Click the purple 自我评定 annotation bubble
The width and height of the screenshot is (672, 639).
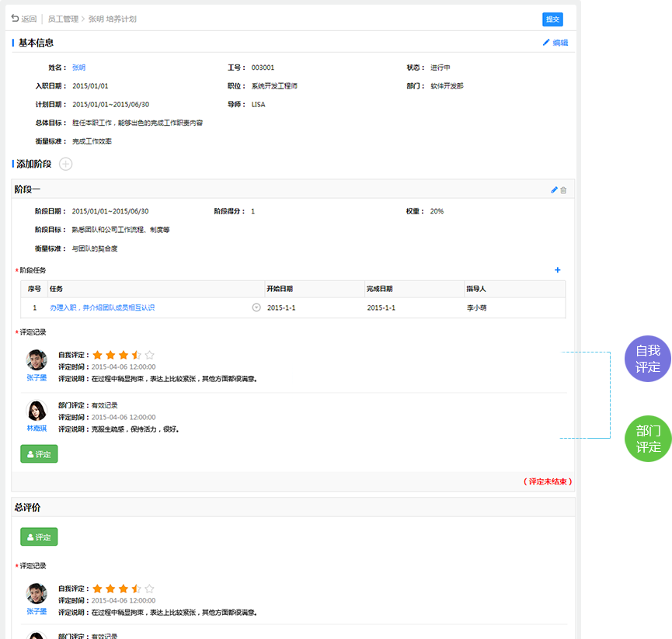(647, 359)
